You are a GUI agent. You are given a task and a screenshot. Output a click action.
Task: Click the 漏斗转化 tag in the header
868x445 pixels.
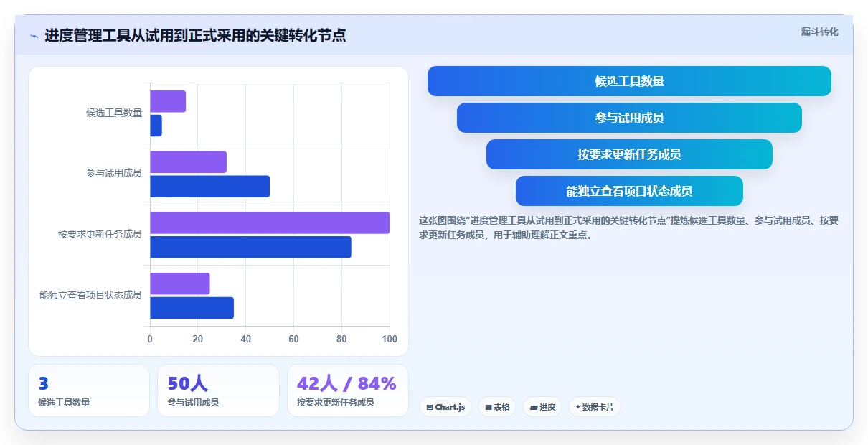coord(819,32)
